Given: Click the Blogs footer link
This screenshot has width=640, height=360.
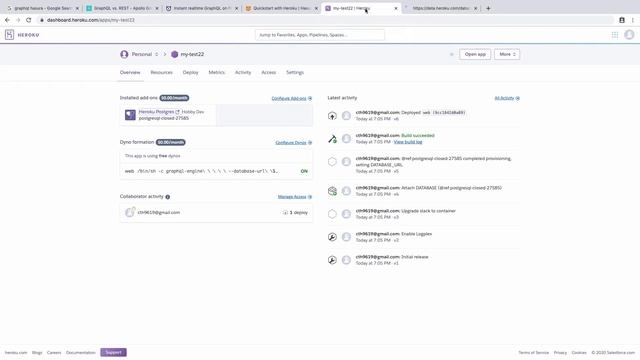Looking at the screenshot, I should [x=37, y=353].
